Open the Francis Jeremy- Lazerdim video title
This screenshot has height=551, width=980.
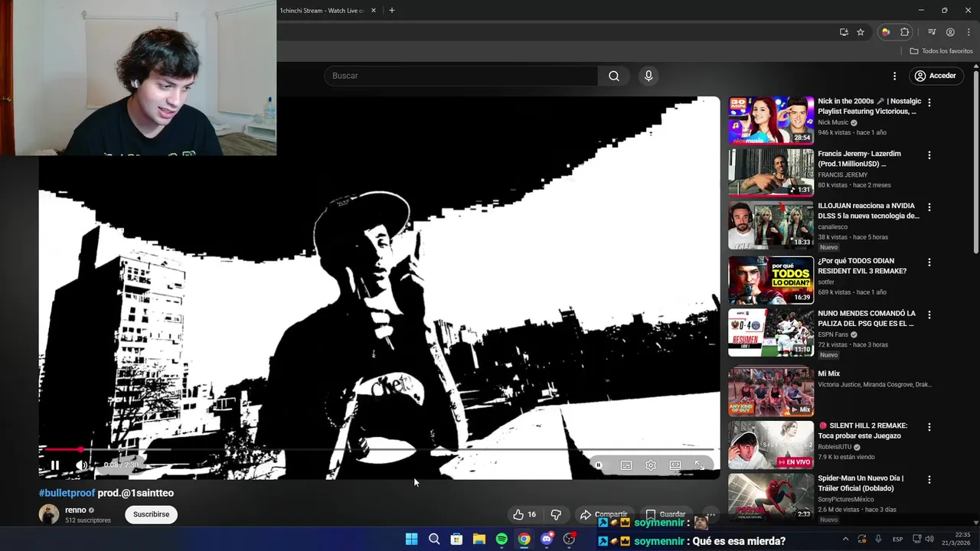[859, 158]
